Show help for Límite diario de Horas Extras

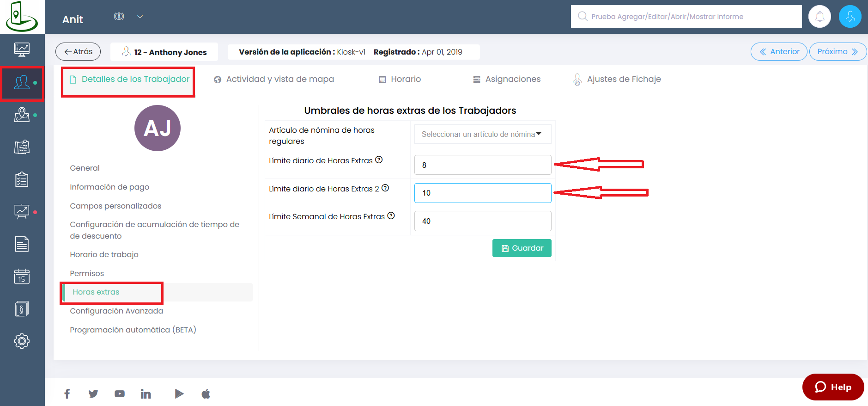coord(379,160)
